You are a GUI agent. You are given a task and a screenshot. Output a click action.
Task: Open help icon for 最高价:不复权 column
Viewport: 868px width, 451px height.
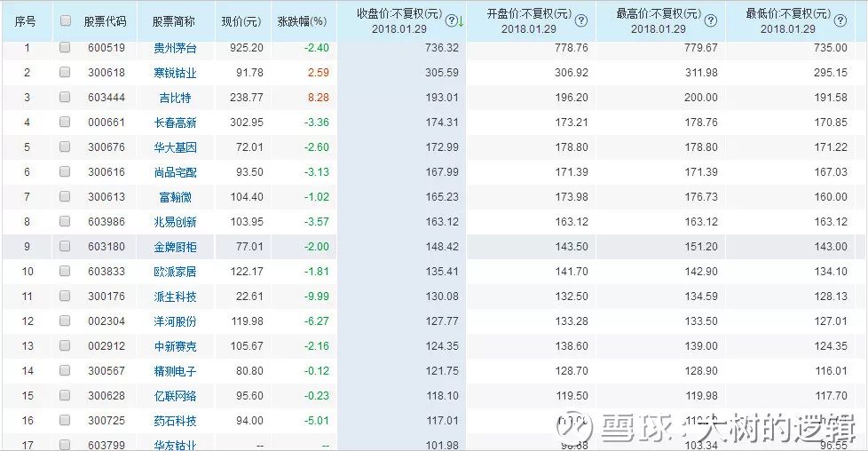pos(710,21)
